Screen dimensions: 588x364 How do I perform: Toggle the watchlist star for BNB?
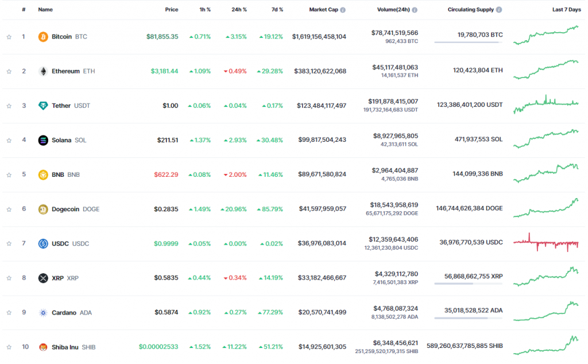pyautogui.click(x=9, y=175)
